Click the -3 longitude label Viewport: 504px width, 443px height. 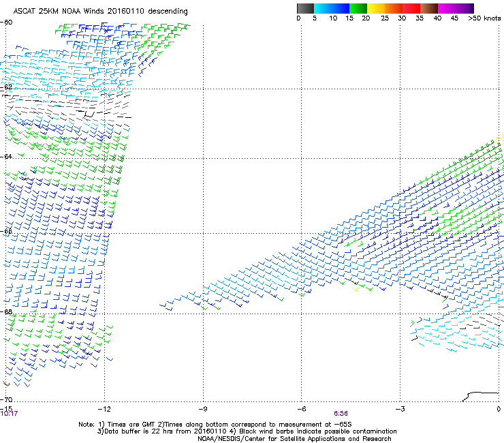400,409
